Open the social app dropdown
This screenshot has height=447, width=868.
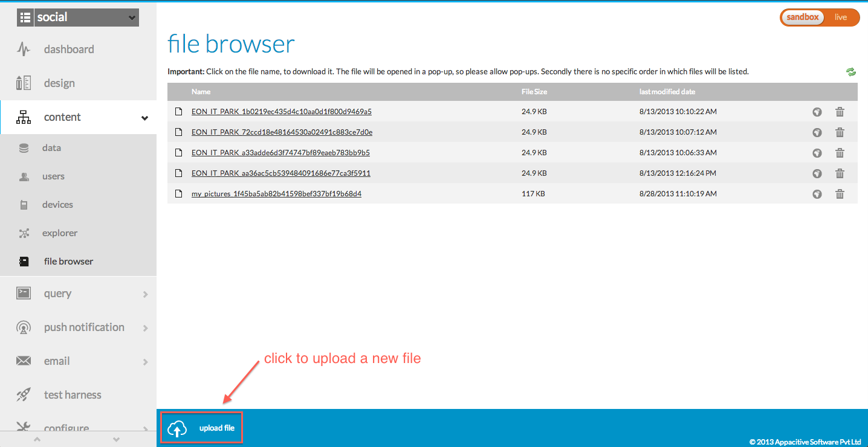click(x=86, y=18)
